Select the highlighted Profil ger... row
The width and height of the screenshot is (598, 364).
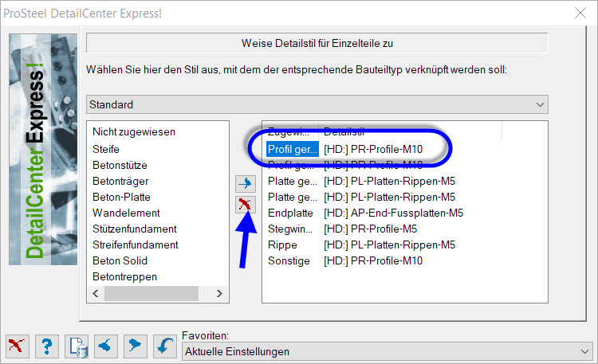pos(293,150)
